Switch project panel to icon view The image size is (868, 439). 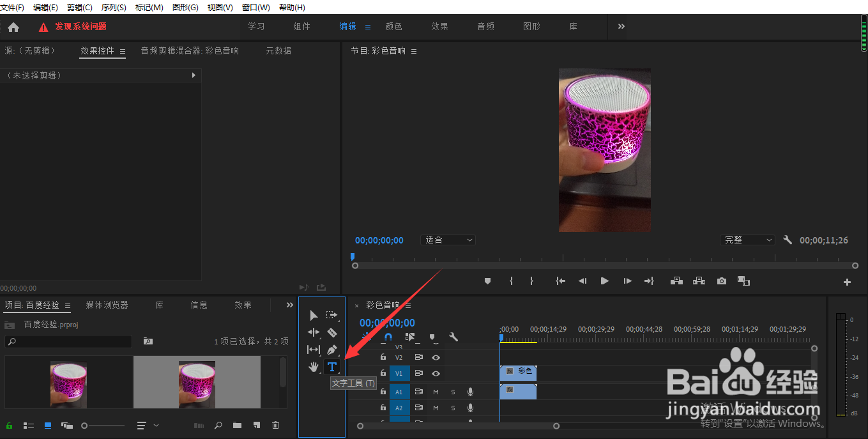47,425
